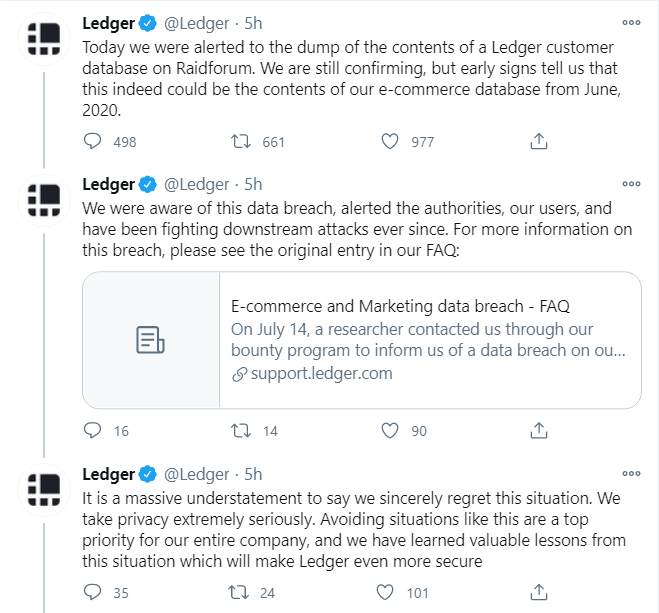Like the FAQ tweet with 90 likes
This screenshot has width=659, height=613.
coord(390,430)
